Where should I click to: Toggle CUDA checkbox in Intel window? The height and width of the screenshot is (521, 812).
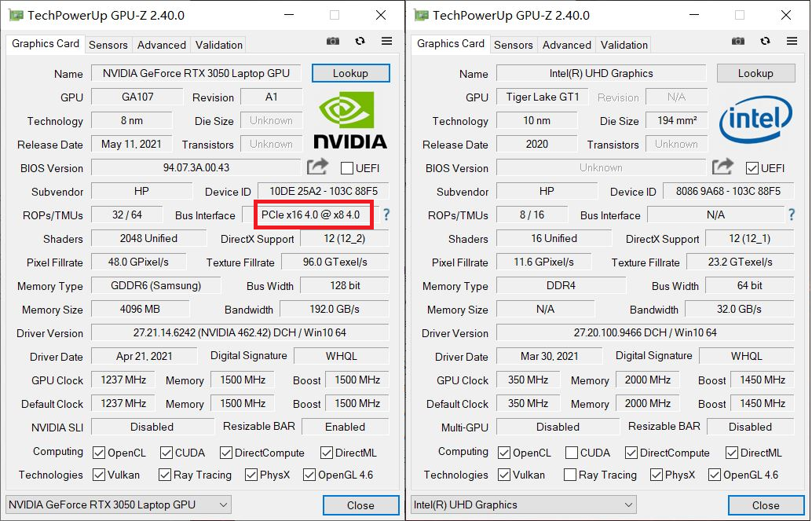571,453
